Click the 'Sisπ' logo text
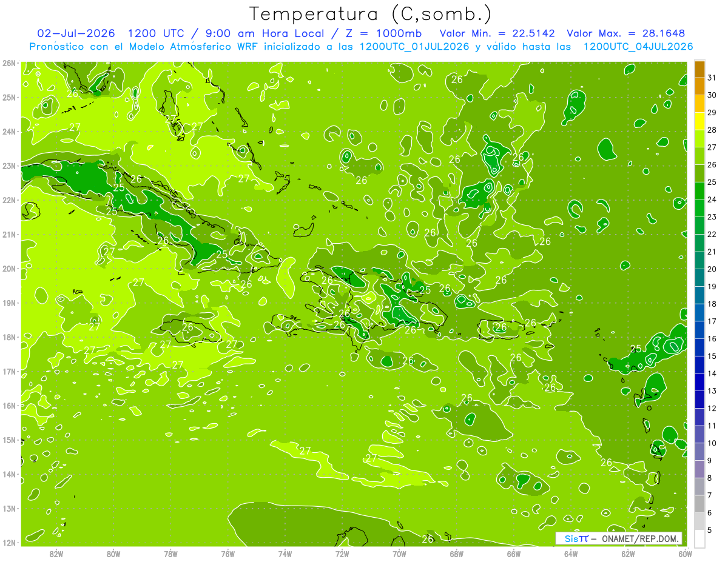Screen dimensions: 728x562 coord(577,538)
